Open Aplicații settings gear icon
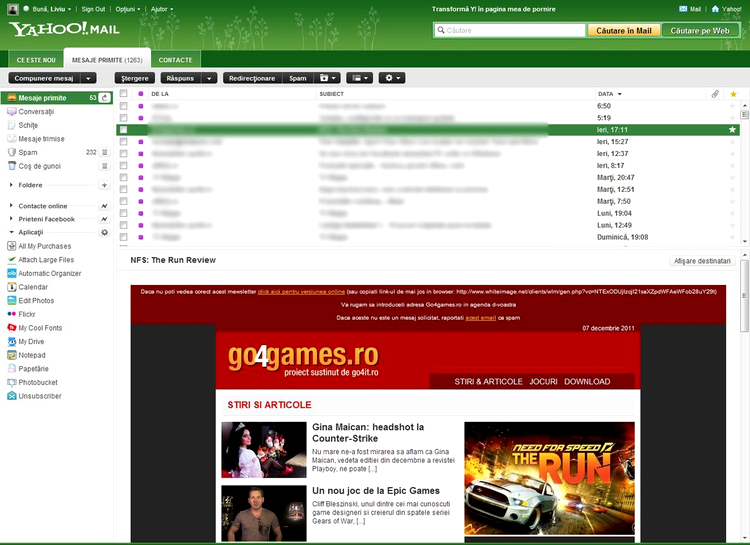750x545 pixels. 104,233
